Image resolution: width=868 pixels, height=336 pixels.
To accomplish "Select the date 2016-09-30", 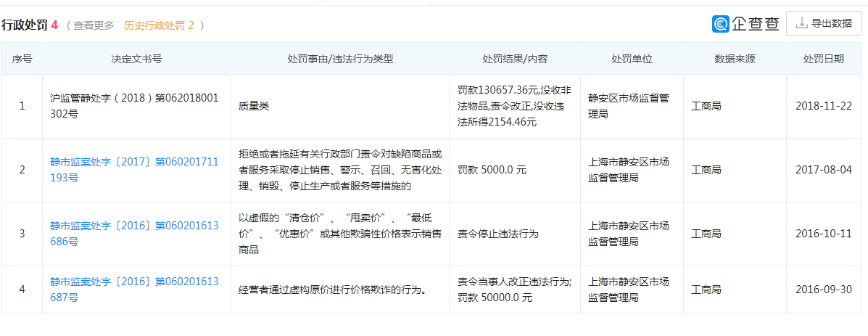I will [x=824, y=290].
